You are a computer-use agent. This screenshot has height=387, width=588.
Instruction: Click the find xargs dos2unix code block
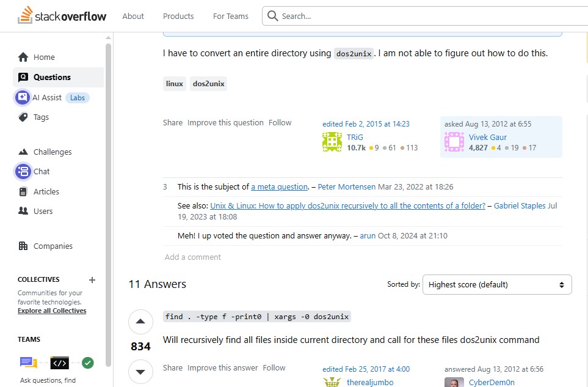(257, 317)
